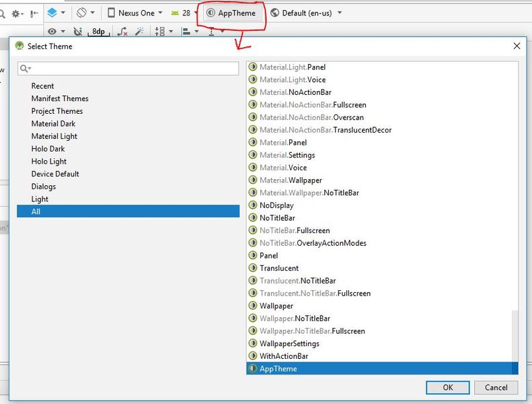532x404 pixels.
Task: Open the Default (en-us) locale dropdown
Action: (x=307, y=13)
